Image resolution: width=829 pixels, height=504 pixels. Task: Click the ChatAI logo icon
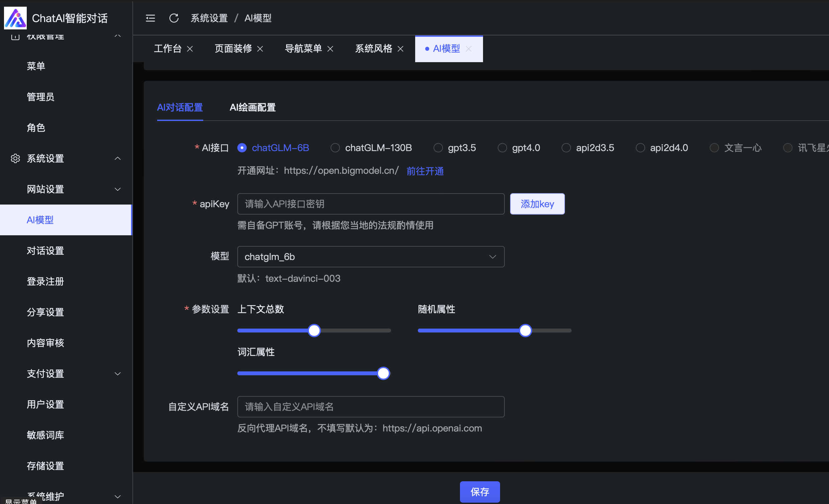point(15,18)
